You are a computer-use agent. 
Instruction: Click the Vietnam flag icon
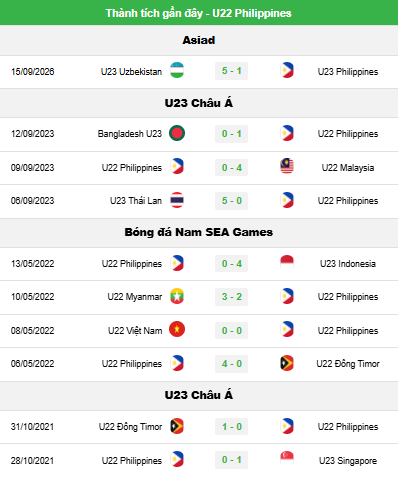point(177,329)
